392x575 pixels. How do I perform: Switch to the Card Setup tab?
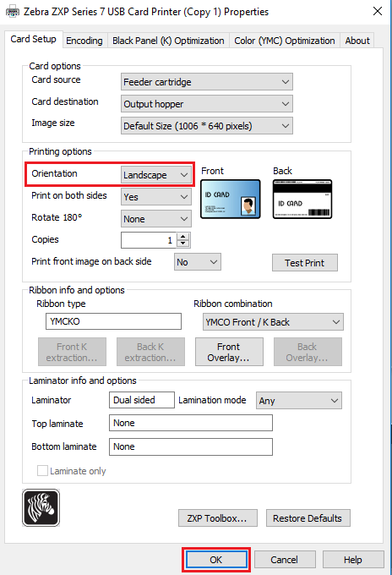[x=33, y=39]
